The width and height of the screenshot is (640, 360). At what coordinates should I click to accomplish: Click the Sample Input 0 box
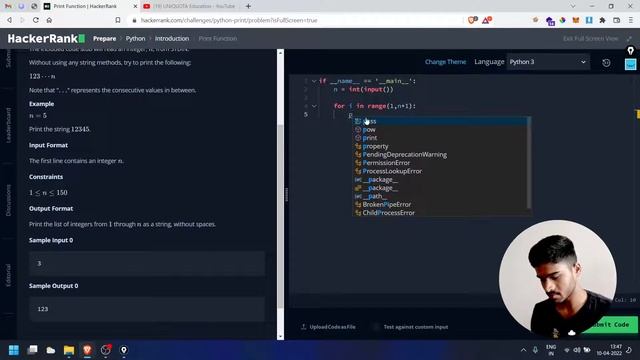[x=147, y=263]
